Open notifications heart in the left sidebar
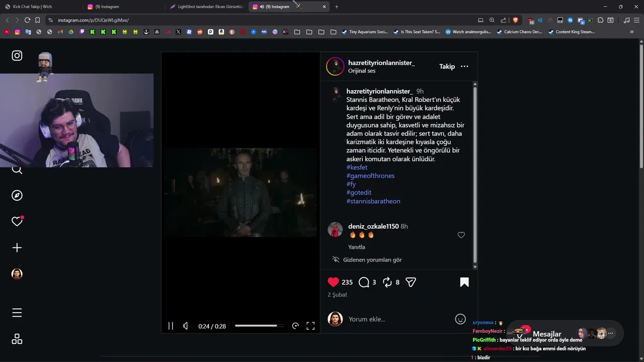 point(17,222)
